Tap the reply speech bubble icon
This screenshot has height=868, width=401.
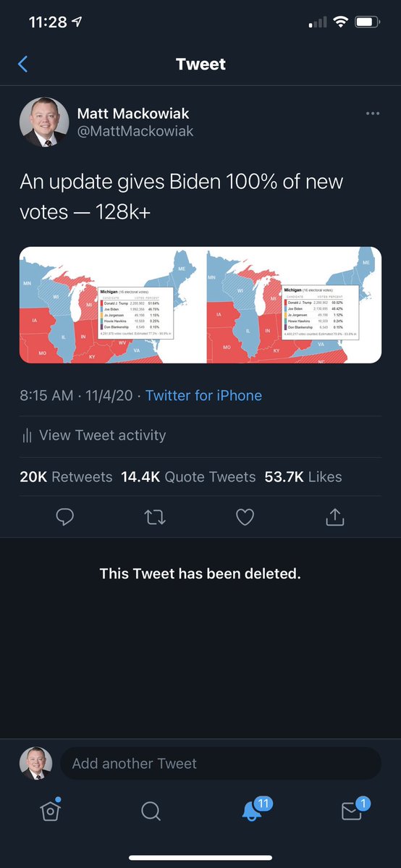click(x=65, y=517)
